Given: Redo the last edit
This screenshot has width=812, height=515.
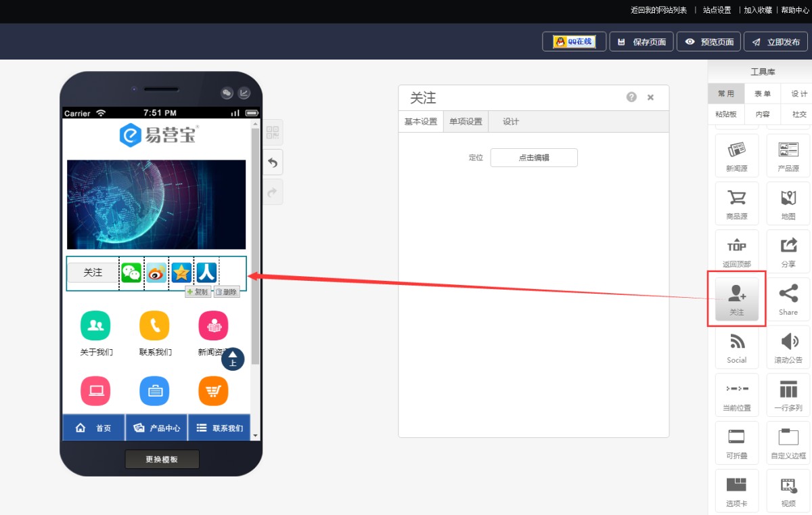Looking at the screenshot, I should pos(272,192).
